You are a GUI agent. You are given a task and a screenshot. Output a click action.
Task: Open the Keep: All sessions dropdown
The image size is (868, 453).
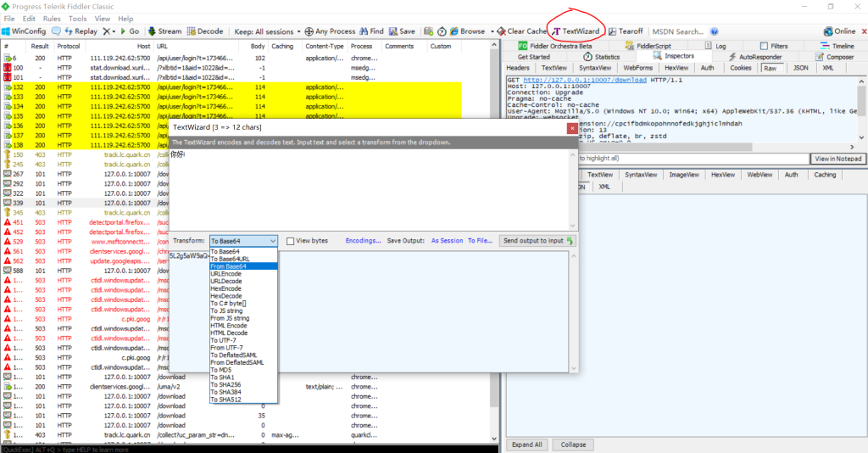pyautogui.click(x=267, y=31)
